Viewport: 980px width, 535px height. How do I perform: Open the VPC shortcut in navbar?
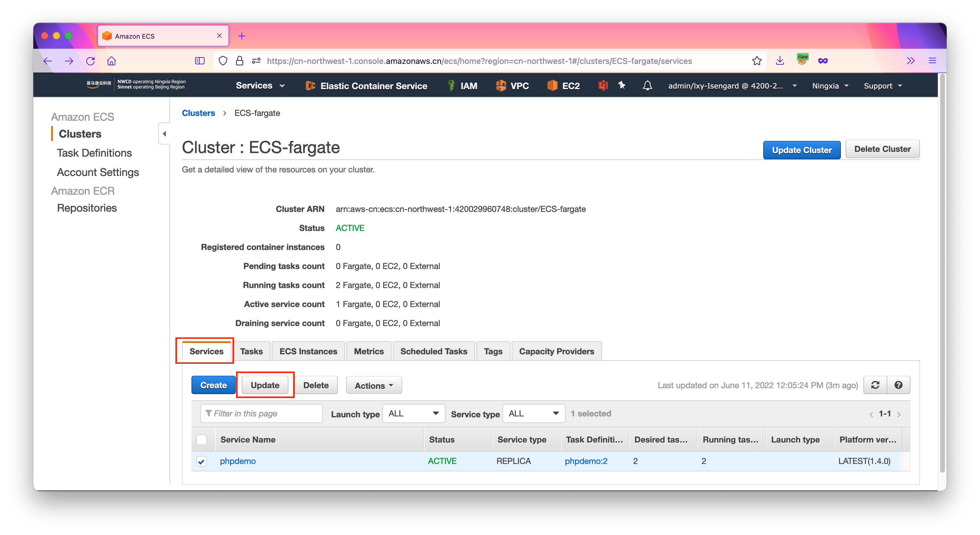(512, 86)
